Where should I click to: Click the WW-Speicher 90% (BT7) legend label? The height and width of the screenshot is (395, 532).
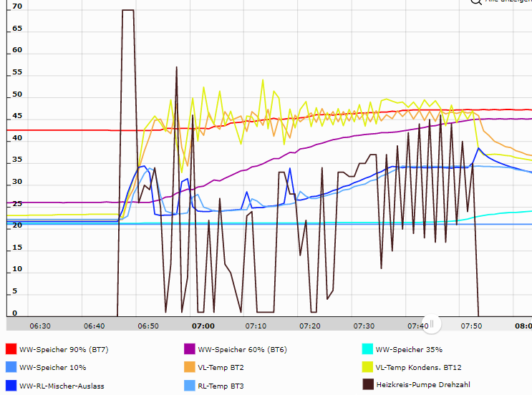click(x=64, y=350)
